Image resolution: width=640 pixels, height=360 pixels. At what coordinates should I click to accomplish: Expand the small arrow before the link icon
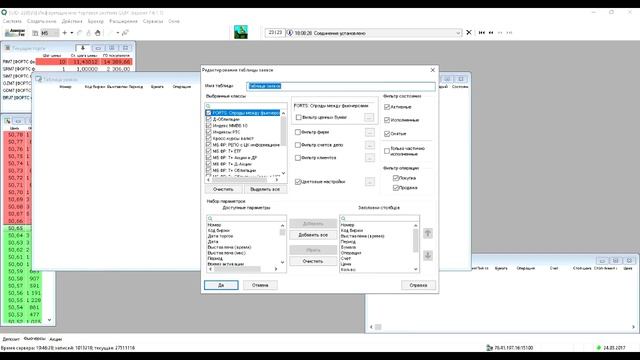[118, 33]
